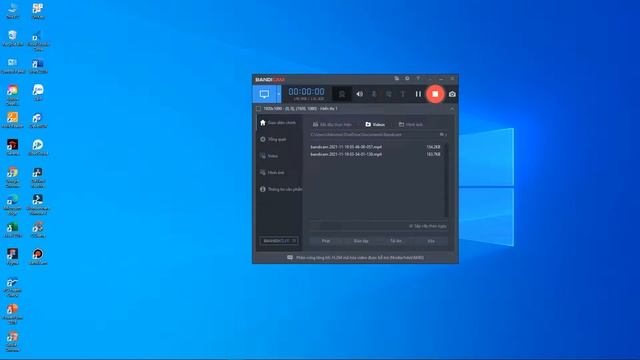Click the status bar message bubble icon
The image size is (640, 360).
point(290,258)
